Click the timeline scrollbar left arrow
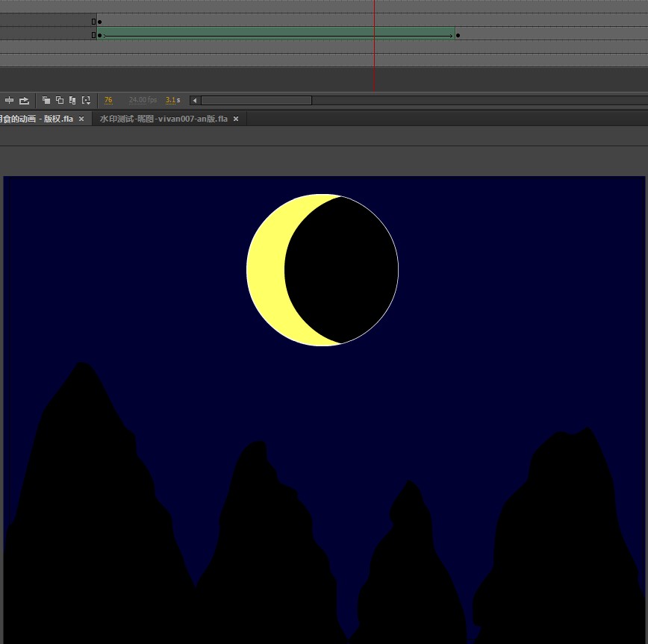Image resolution: width=648 pixels, height=644 pixels. coord(195,100)
